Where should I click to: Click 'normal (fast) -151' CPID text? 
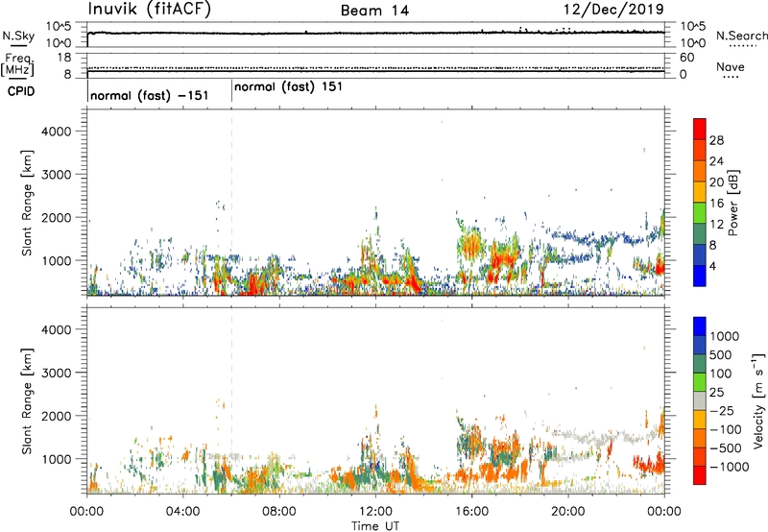coord(150,95)
